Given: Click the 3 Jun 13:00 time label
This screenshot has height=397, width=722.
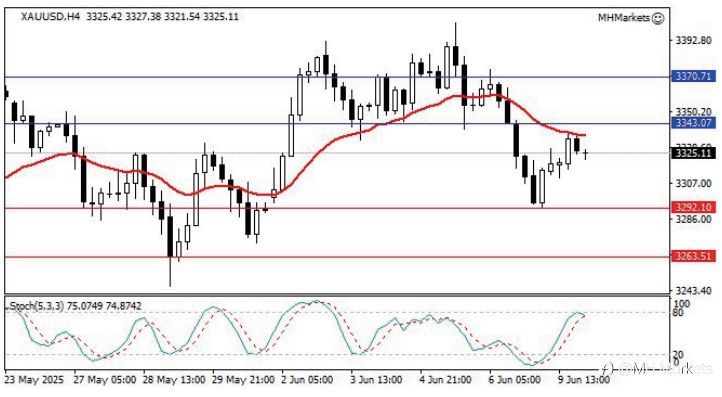Looking at the screenshot, I should point(376,380).
